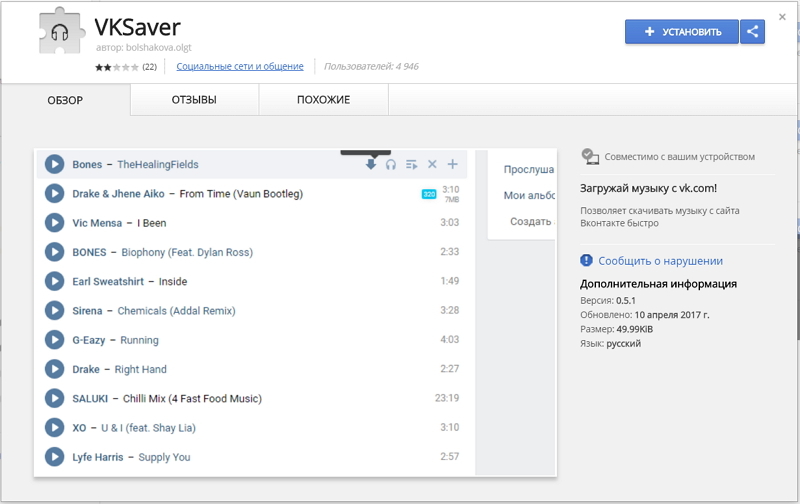Switch to the ОТЗЫВЫ tab

[194, 100]
